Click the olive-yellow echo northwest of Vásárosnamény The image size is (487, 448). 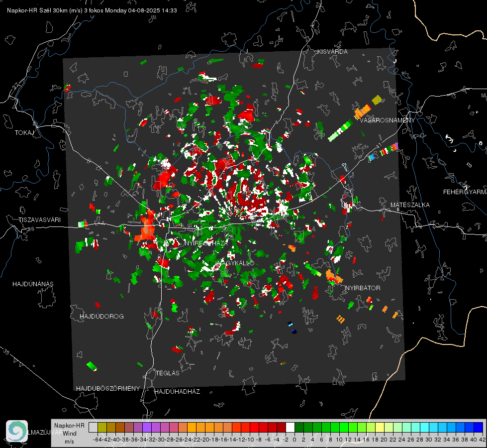tap(377, 100)
